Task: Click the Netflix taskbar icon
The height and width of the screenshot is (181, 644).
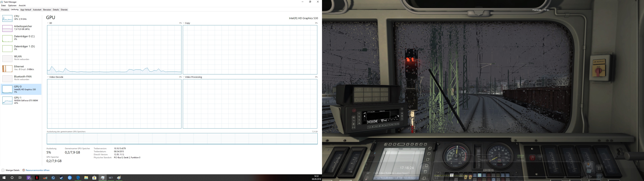Action: [x=37, y=178]
